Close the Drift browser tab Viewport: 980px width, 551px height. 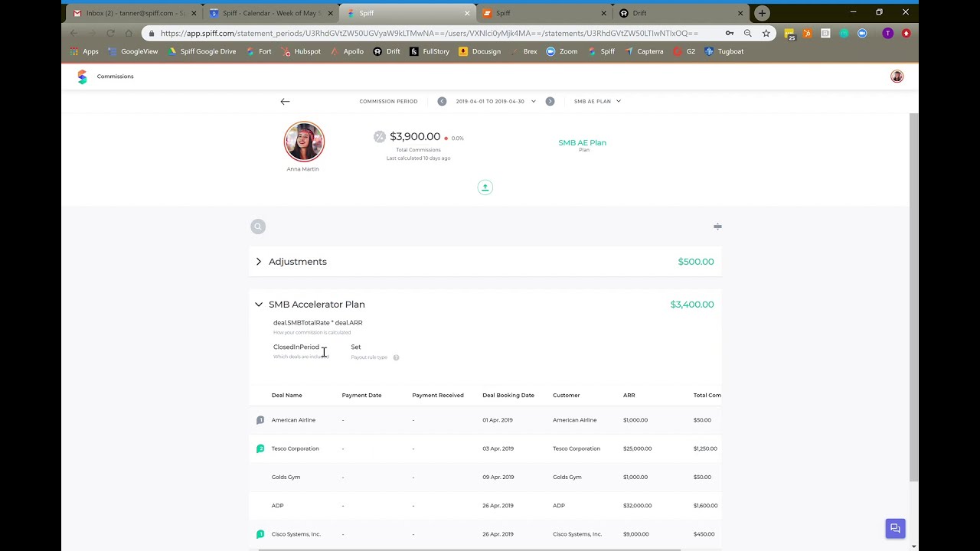740,13
